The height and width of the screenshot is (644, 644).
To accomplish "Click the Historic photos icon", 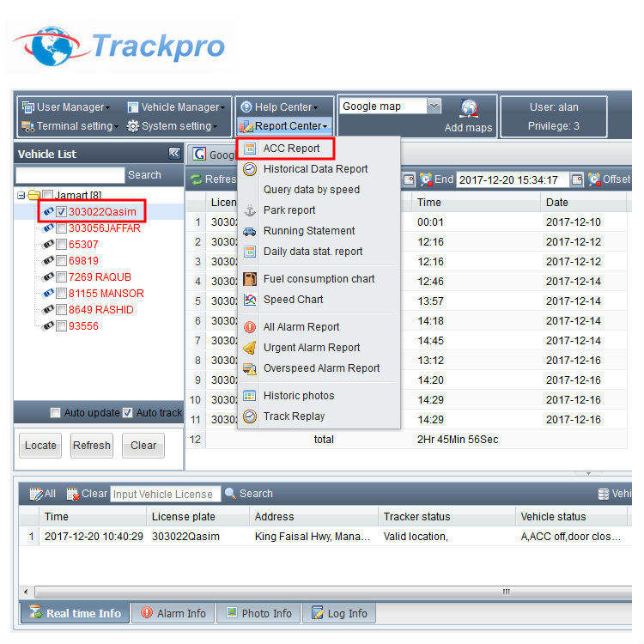I will coord(250,396).
